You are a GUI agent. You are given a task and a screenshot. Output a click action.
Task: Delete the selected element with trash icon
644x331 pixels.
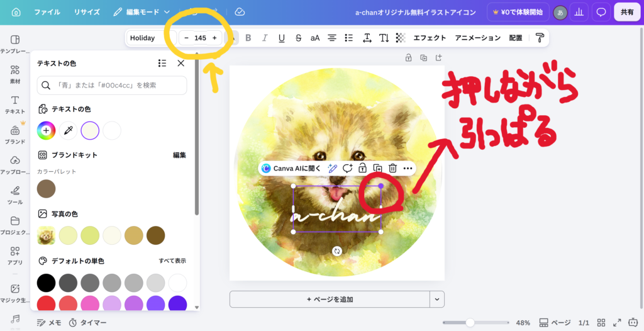click(x=392, y=168)
